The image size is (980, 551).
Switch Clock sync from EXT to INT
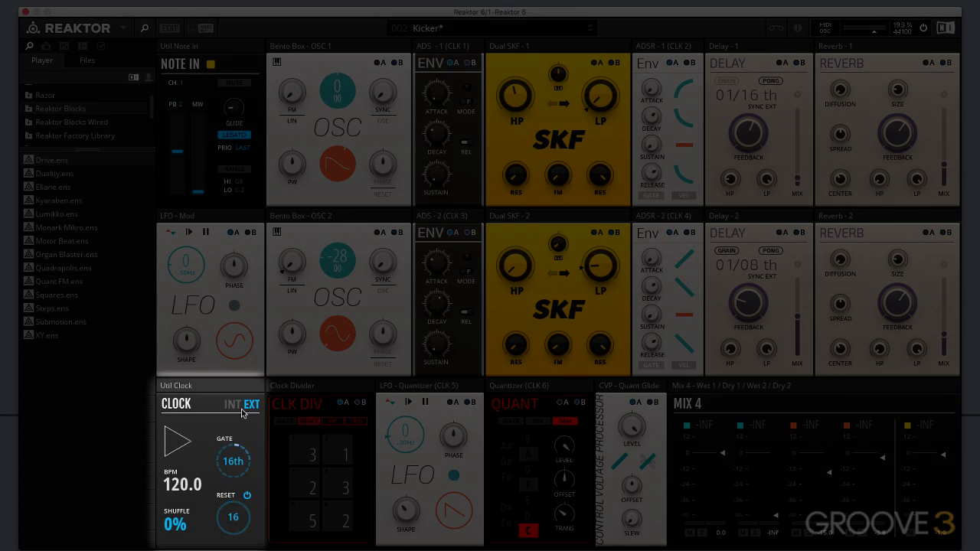[233, 404]
